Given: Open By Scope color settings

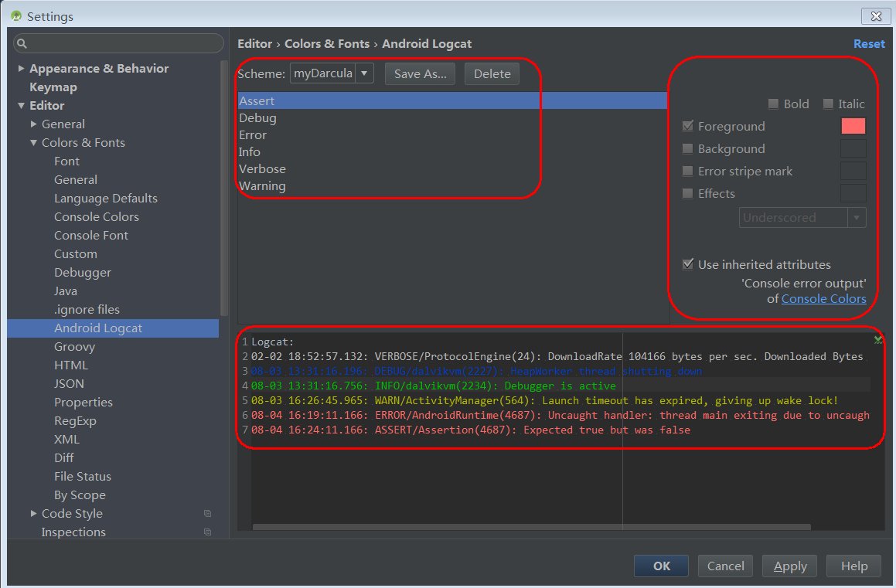Looking at the screenshot, I should point(80,495).
